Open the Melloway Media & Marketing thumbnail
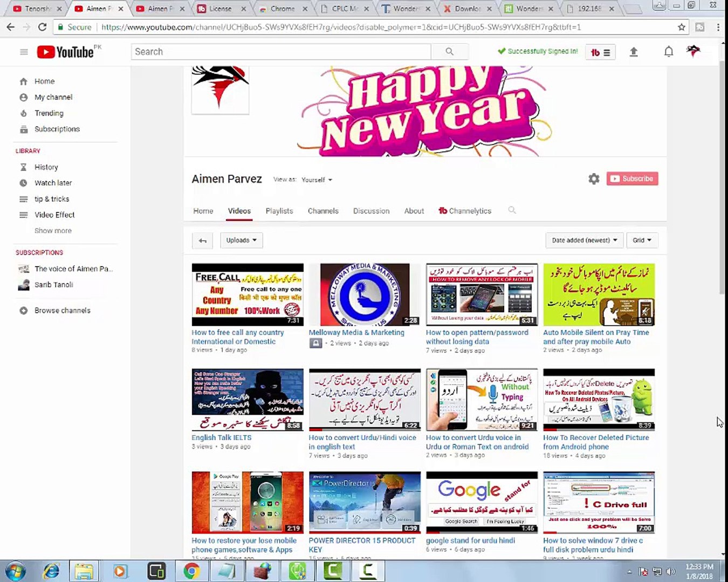The width and height of the screenshot is (728, 582). pyautogui.click(x=365, y=295)
